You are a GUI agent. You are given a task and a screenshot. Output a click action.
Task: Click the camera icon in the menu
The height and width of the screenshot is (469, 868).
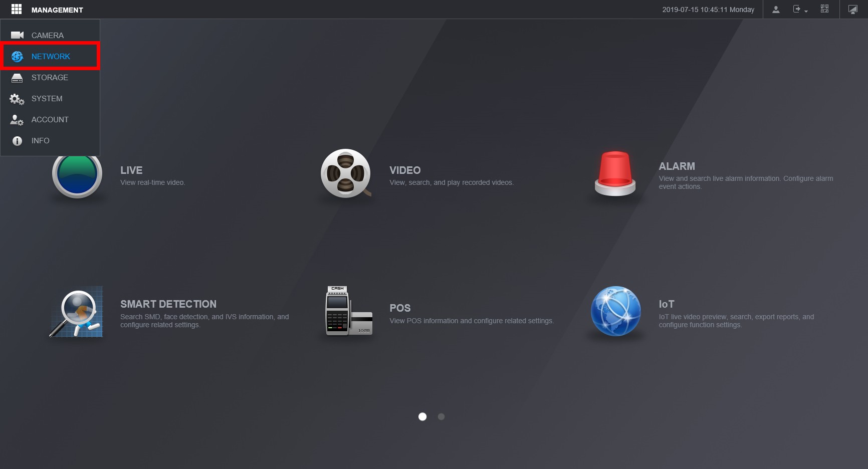coord(17,35)
